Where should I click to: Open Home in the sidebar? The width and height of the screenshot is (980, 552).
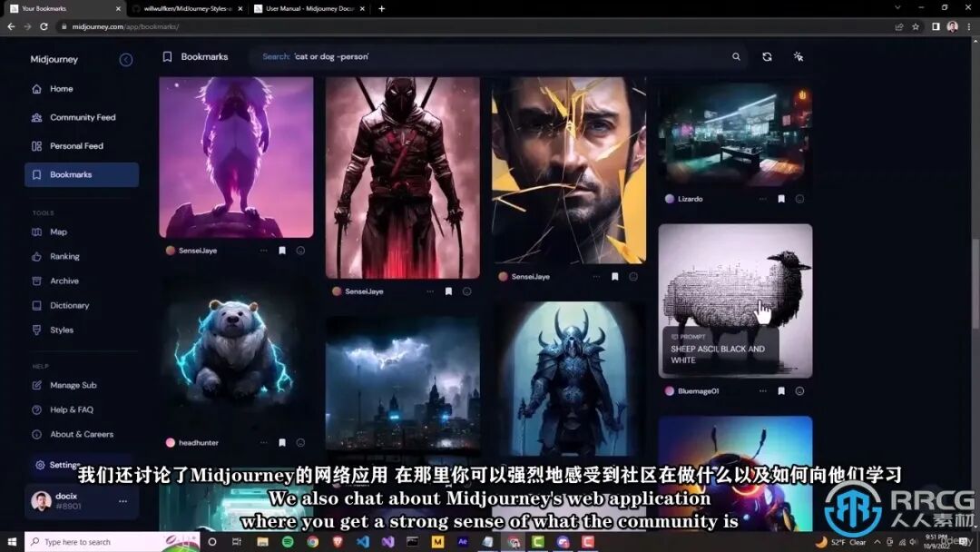tap(62, 89)
